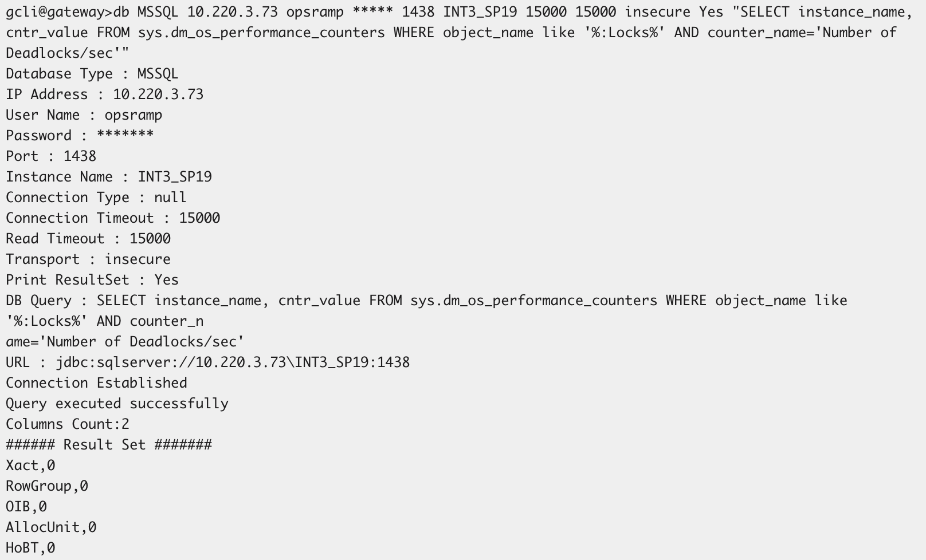926x560 pixels.
Task: Click the 'User Name : opsramp' line
Action: click(x=84, y=115)
